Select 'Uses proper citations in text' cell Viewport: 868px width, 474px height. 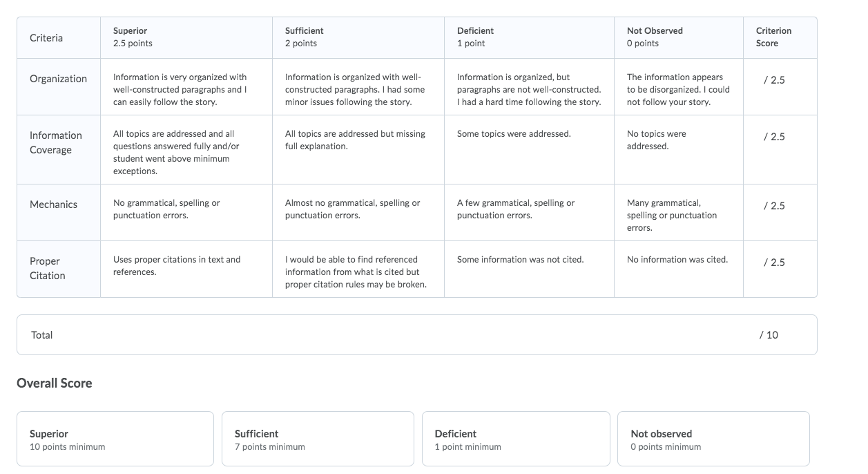(x=186, y=269)
